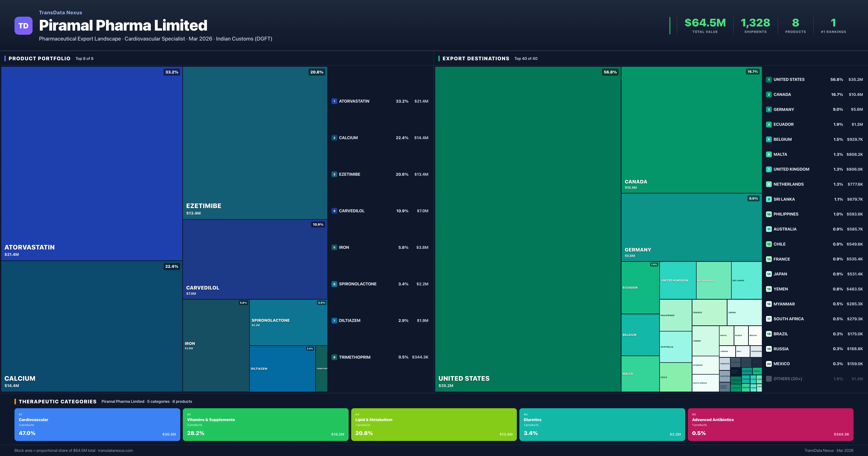
Task: Click gray Others (20+) legend swatch
Action: (769, 379)
